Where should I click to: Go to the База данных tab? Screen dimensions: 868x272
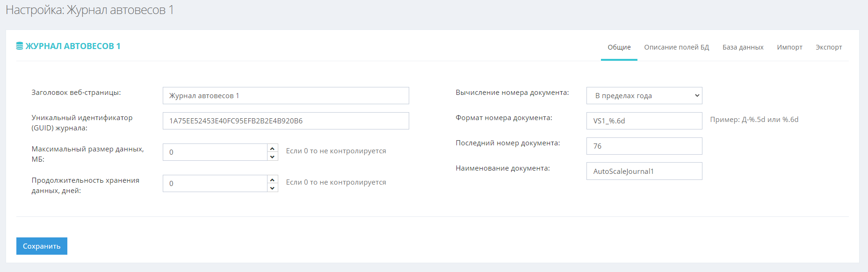(743, 47)
